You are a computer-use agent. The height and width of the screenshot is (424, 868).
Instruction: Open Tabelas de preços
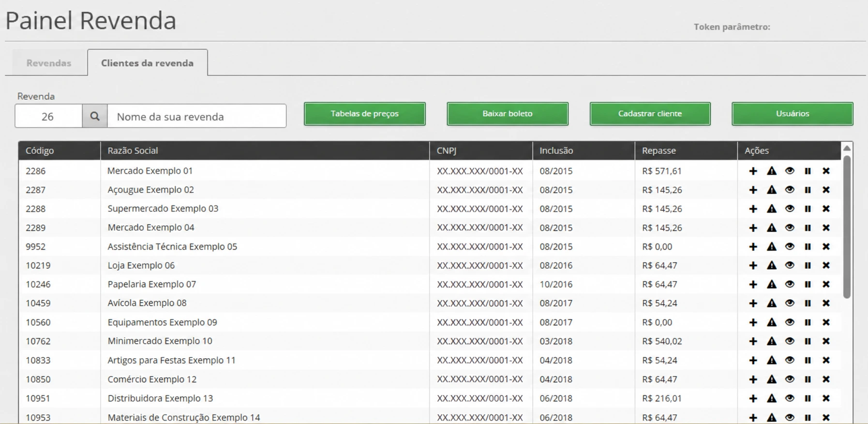click(x=365, y=114)
